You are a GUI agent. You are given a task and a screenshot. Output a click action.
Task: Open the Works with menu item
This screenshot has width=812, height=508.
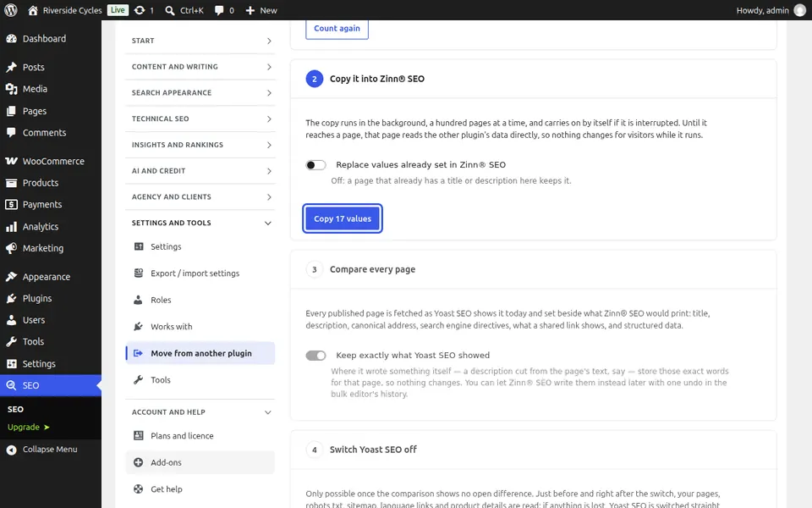pos(200,327)
